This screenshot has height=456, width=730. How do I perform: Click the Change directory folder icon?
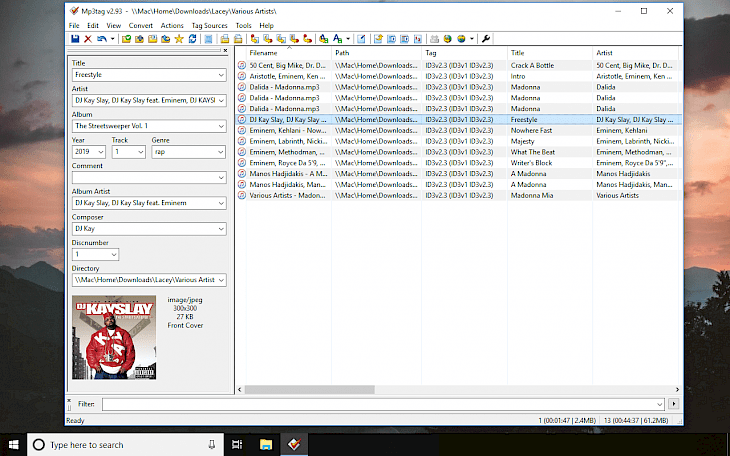[x=126, y=39]
